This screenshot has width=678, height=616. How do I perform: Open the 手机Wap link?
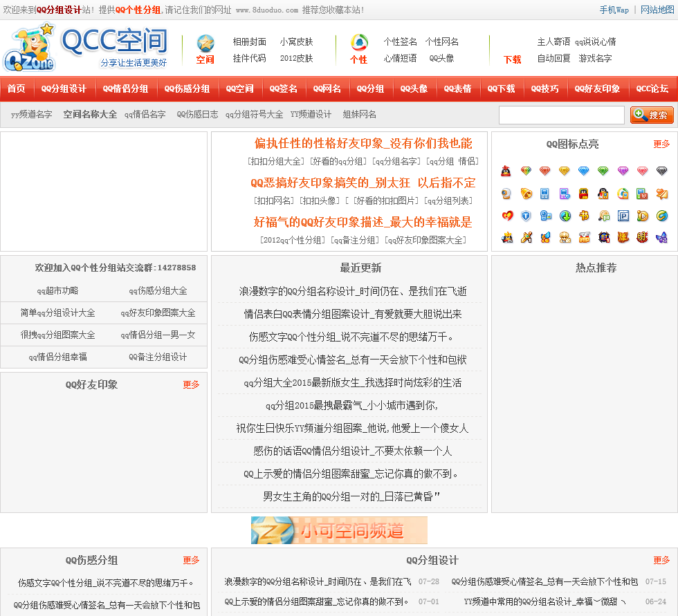614,10
